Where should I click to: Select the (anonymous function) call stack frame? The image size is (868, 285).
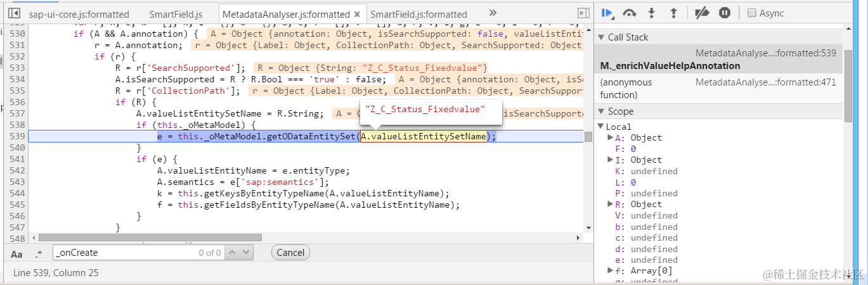point(718,89)
